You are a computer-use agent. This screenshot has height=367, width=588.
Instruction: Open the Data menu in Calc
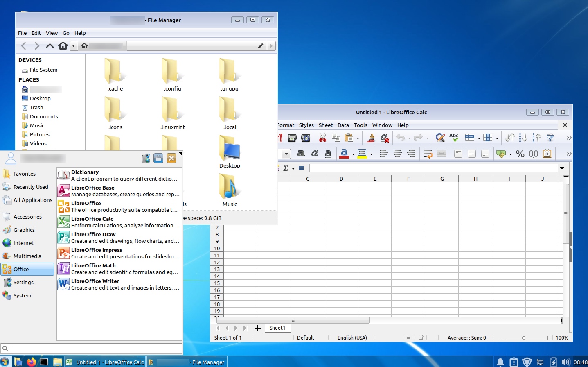pos(343,125)
